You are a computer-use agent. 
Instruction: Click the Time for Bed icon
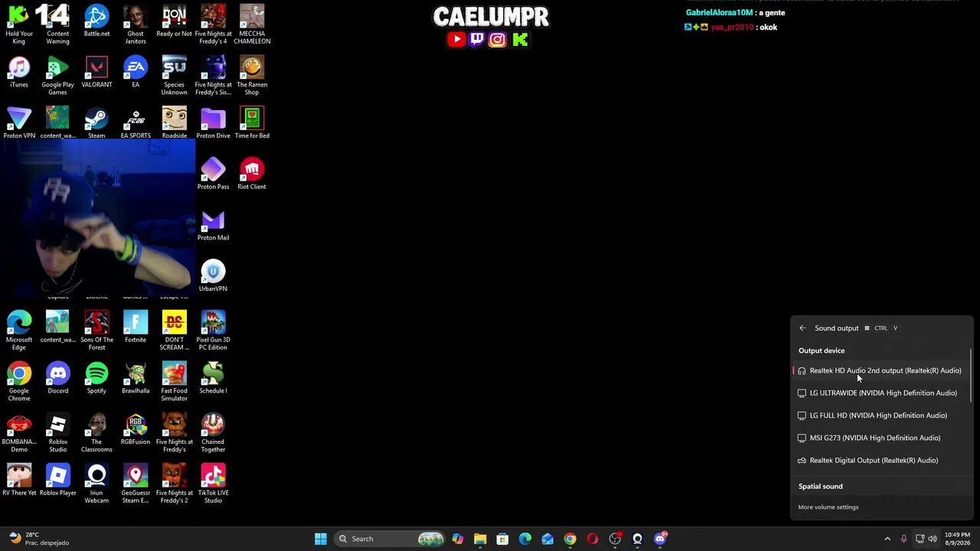(252, 122)
